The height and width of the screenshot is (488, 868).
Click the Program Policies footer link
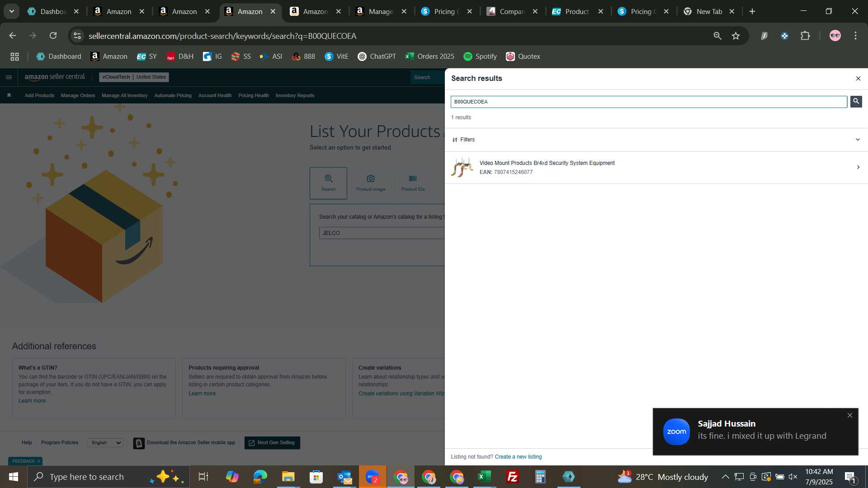pos(60,443)
